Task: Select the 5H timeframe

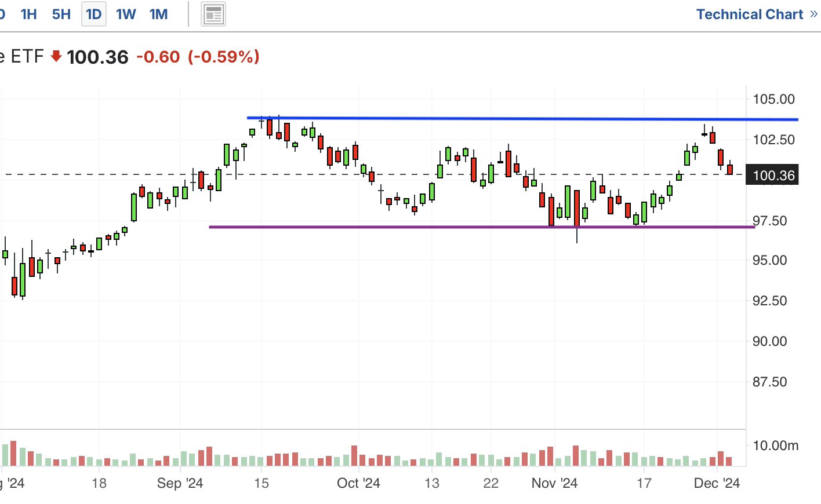Action: [x=61, y=14]
